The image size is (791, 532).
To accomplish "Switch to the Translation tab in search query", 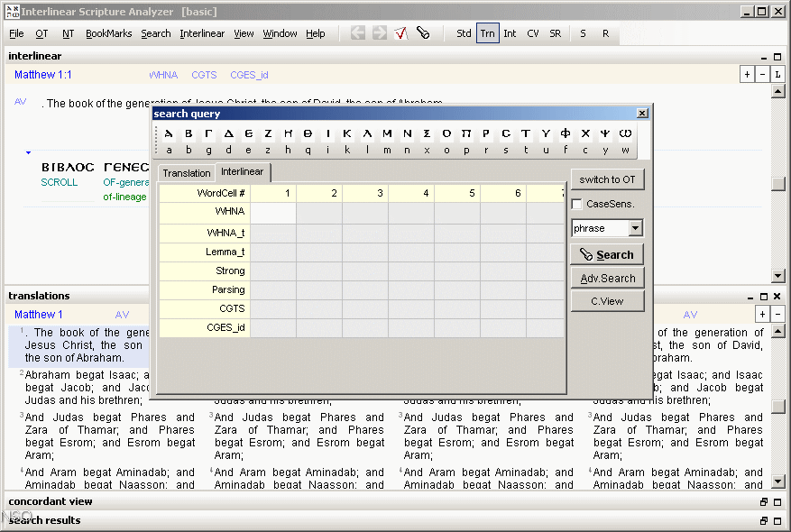I will click(x=186, y=172).
